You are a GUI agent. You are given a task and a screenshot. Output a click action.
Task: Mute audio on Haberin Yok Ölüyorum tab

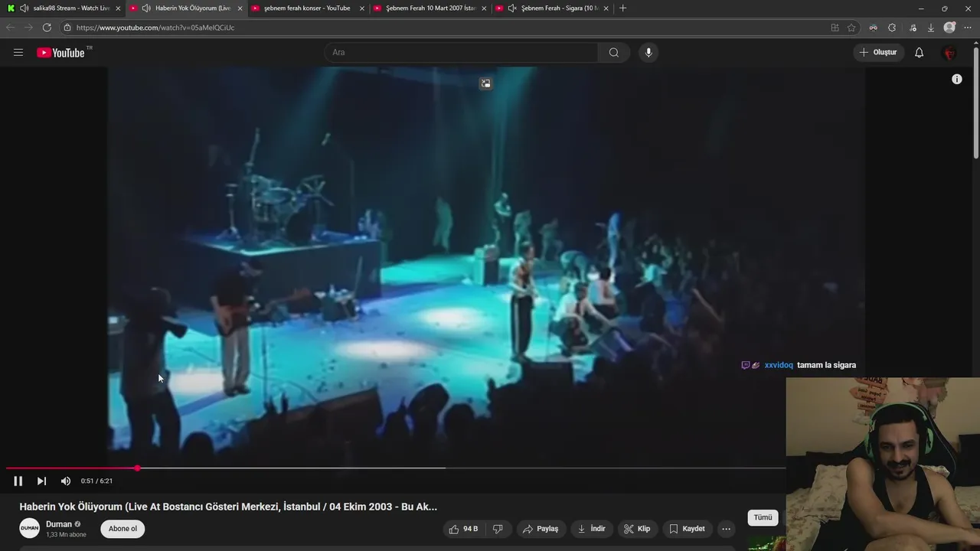pyautogui.click(x=146, y=8)
